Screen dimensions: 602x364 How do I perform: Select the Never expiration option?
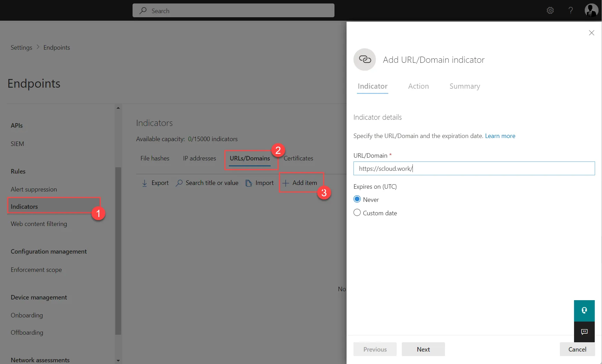(357, 199)
